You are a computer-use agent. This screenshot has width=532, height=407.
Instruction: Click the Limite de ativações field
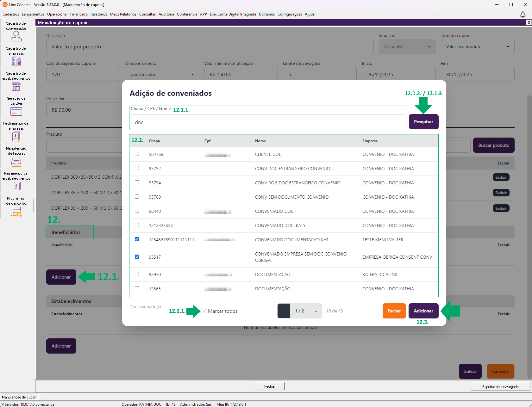click(320, 75)
